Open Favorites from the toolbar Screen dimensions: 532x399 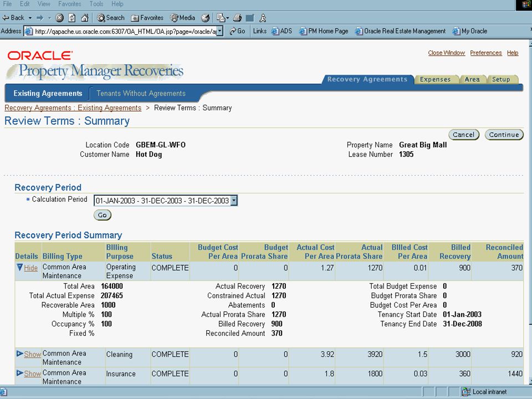pyautogui.click(x=147, y=18)
